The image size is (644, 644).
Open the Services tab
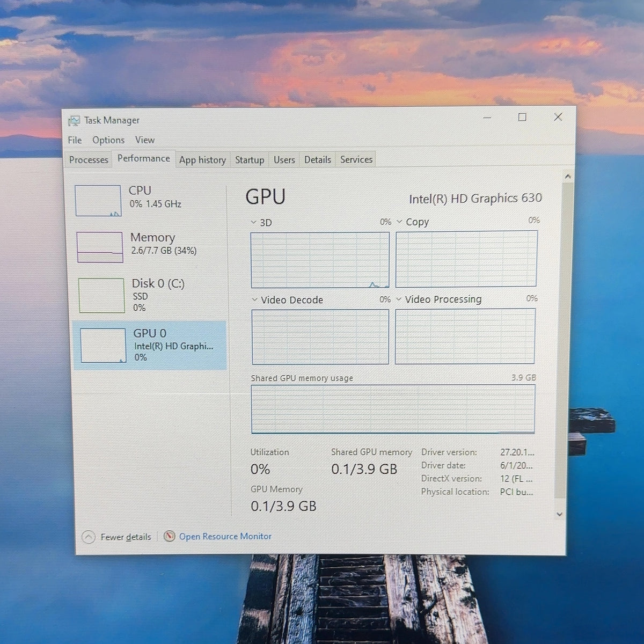pos(356,159)
